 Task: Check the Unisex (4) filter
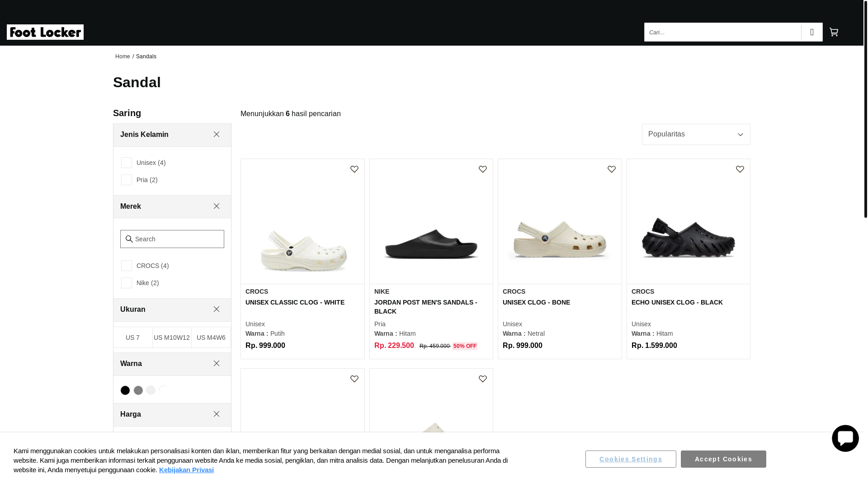coord(127,163)
